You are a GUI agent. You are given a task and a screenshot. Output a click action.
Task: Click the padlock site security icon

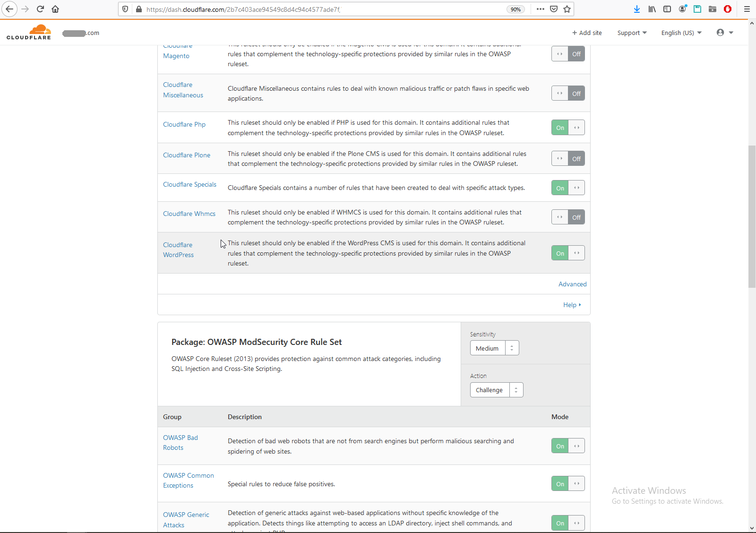point(139,9)
